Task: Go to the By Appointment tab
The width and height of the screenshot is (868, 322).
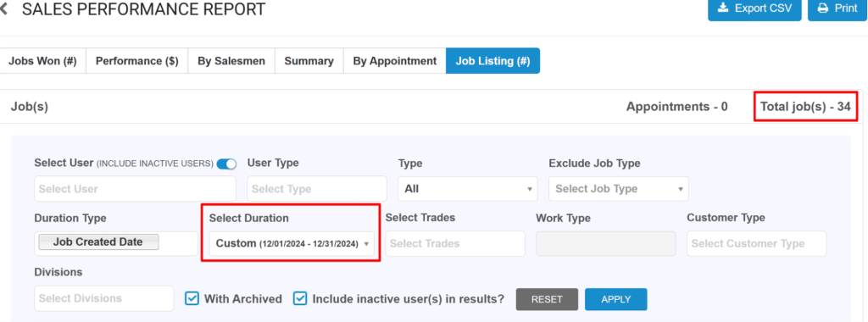Action: click(395, 61)
